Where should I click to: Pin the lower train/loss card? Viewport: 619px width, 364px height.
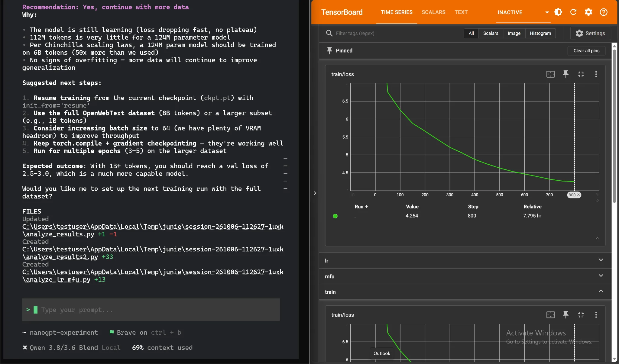566,315
